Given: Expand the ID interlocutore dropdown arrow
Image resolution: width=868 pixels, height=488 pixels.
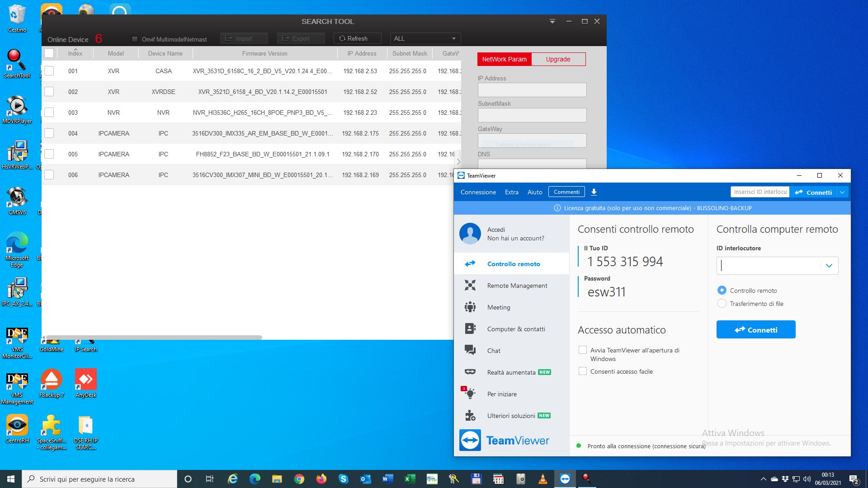Looking at the screenshot, I should click(x=829, y=266).
